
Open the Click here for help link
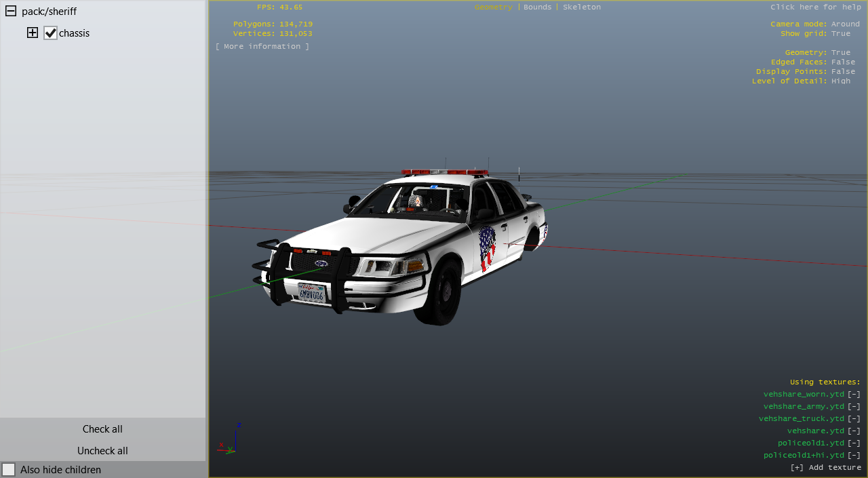[815, 7]
